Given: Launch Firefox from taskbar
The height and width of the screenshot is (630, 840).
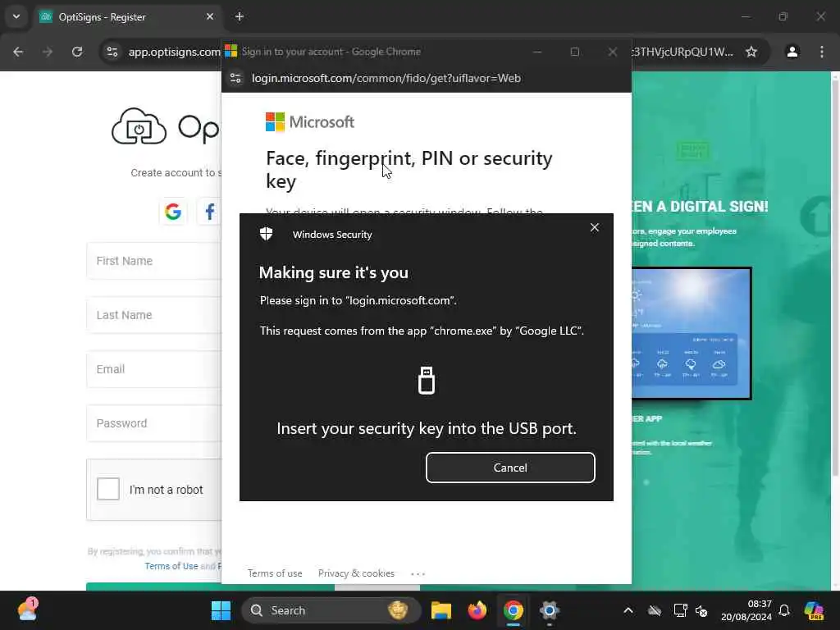Looking at the screenshot, I should (477, 610).
